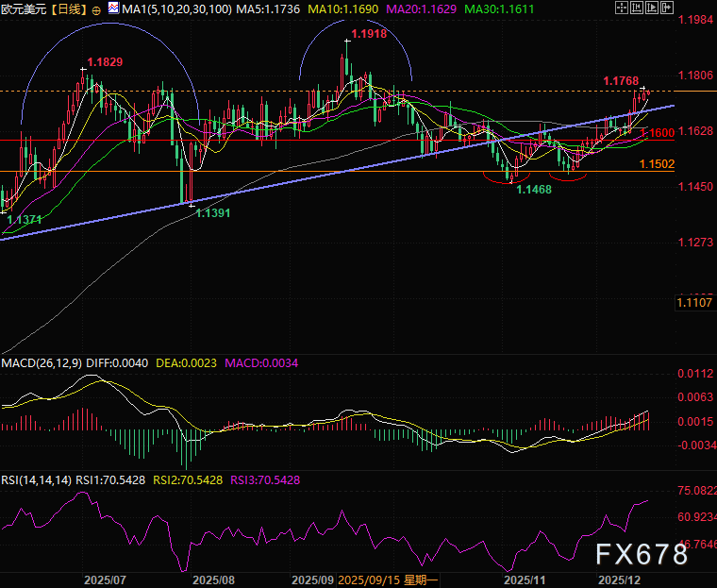Open the 日线 timeframe selector

pos(67,8)
